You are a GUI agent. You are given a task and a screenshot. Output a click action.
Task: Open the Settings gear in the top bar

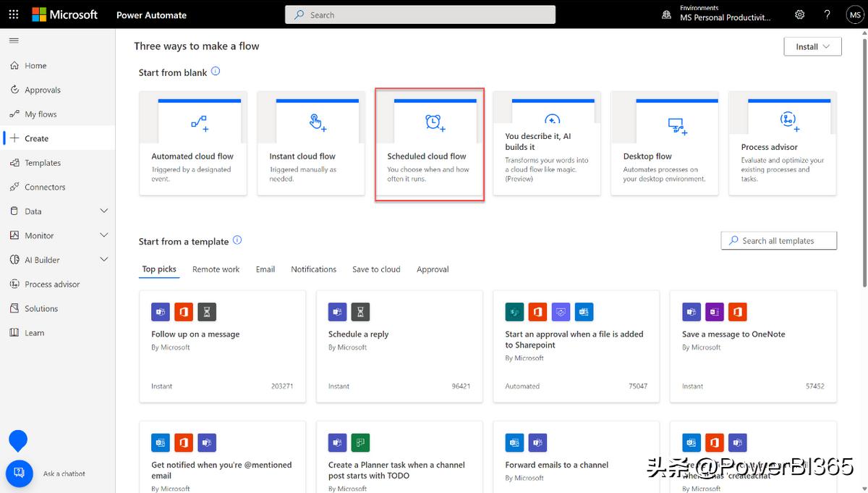point(799,14)
